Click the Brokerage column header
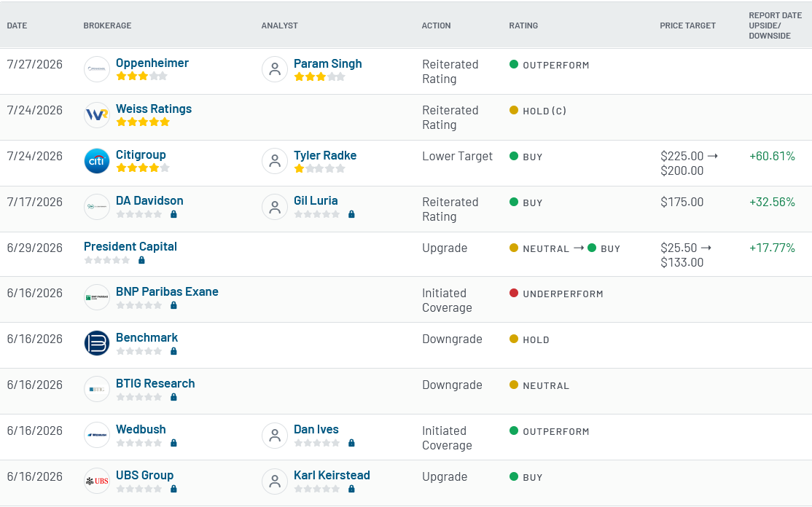 108,25
